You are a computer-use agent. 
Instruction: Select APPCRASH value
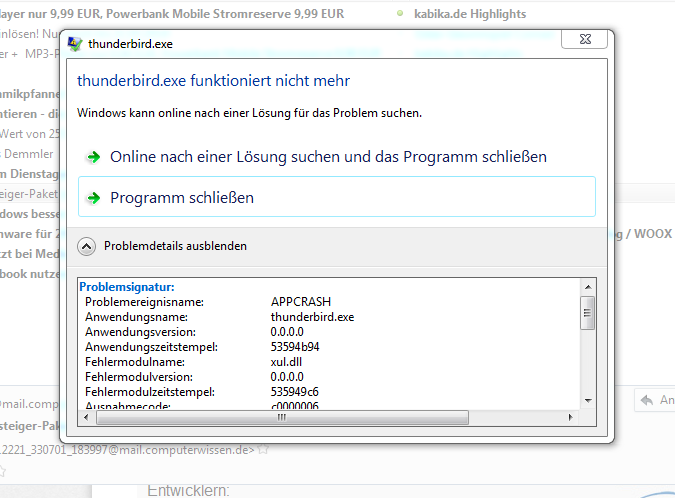click(x=300, y=302)
